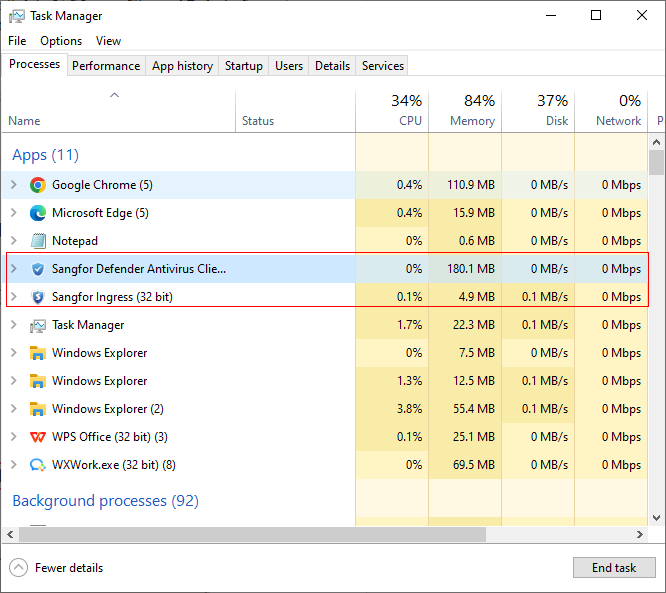Click the WPS Office process icon

pos(38,437)
